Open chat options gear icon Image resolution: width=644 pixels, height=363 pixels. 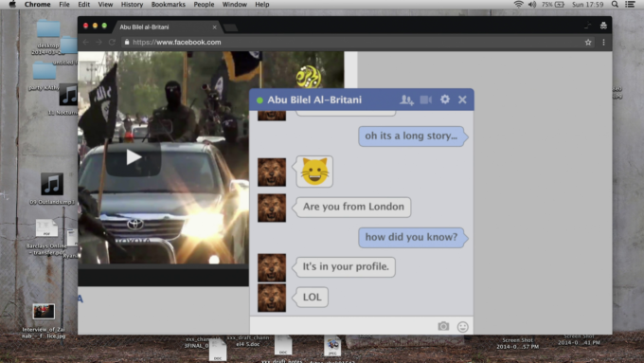pos(445,100)
